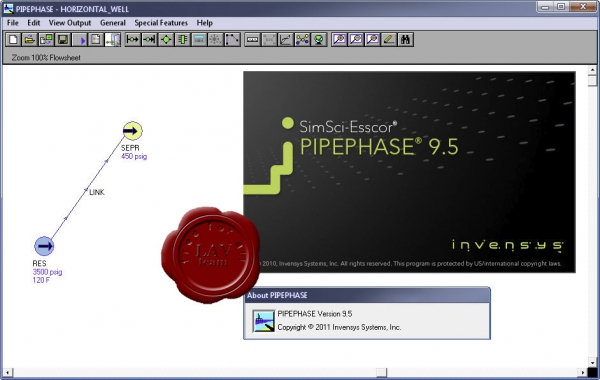Click the green globe monitor icon

(x=319, y=39)
